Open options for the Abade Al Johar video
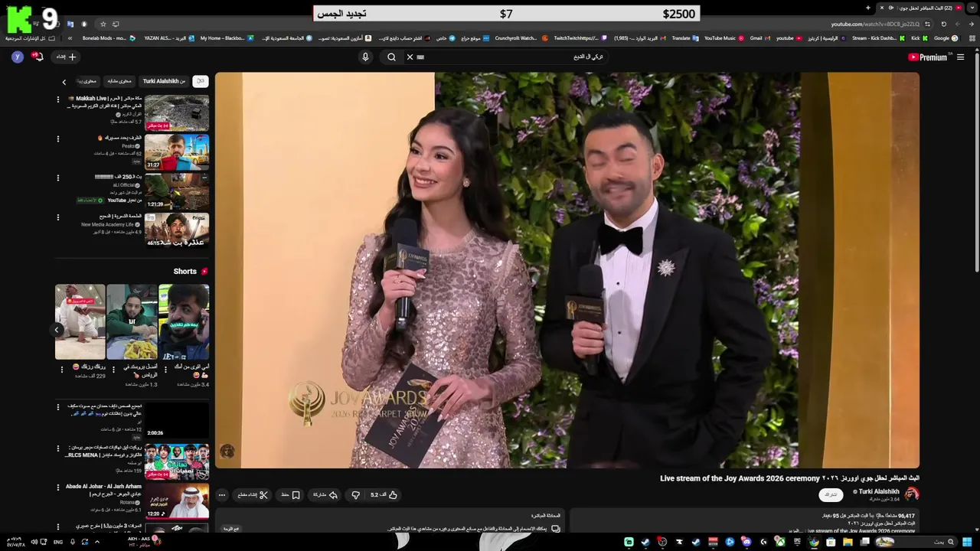The height and width of the screenshot is (551, 980). [x=57, y=487]
